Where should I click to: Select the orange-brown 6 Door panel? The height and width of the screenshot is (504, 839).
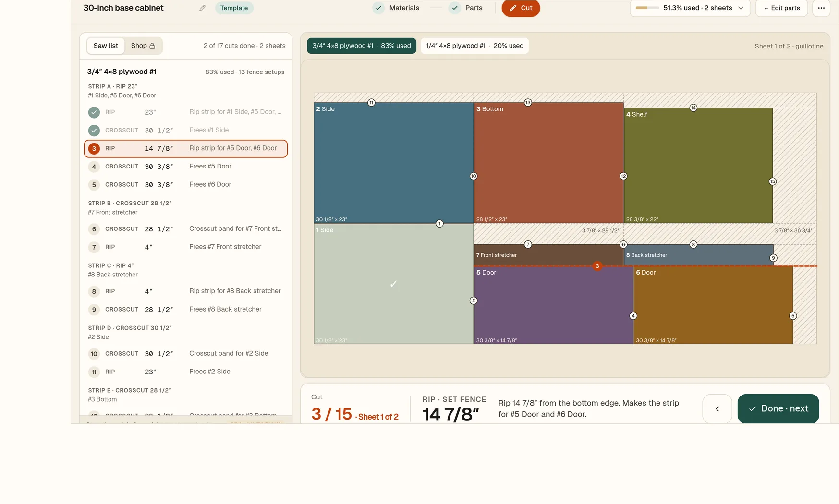point(713,305)
